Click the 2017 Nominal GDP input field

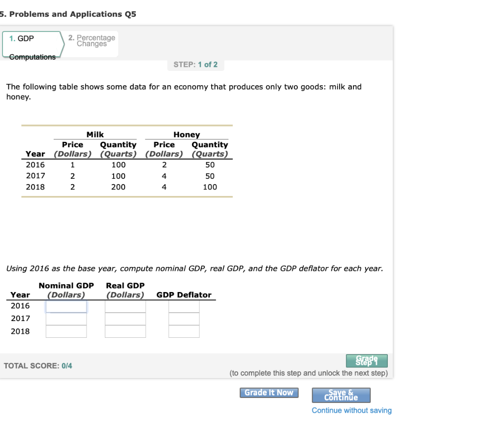pos(66,318)
